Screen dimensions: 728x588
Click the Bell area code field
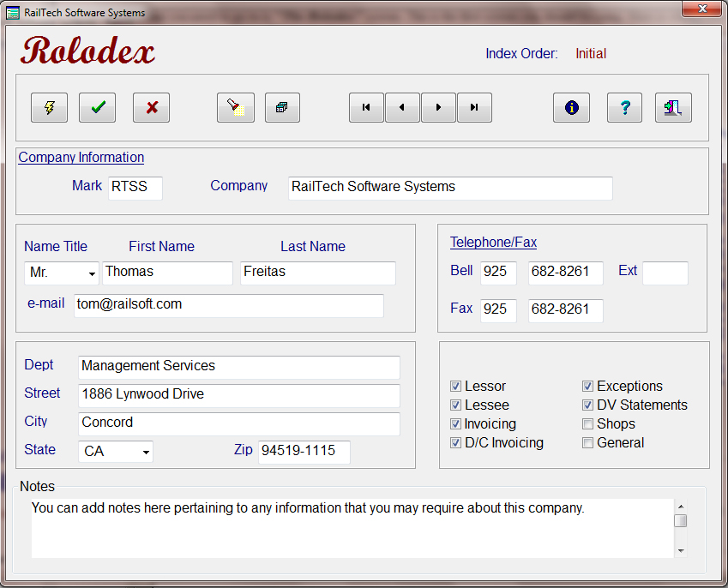(x=499, y=273)
